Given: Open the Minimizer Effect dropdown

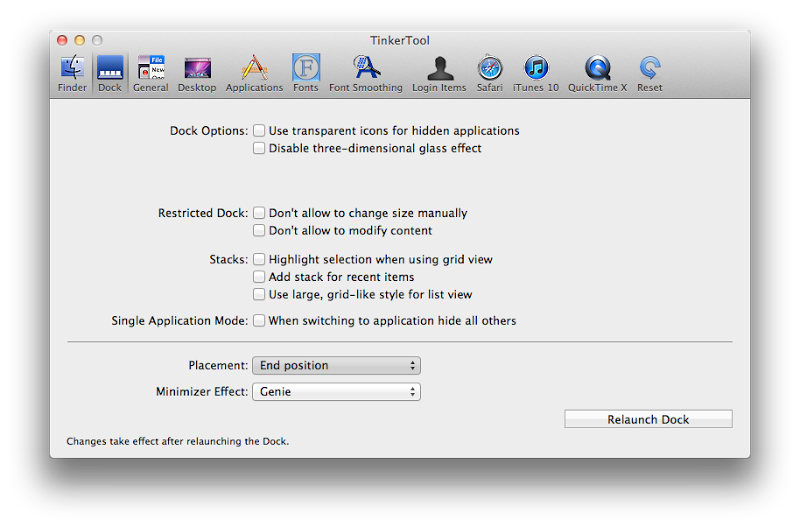Looking at the screenshot, I should click(x=336, y=392).
